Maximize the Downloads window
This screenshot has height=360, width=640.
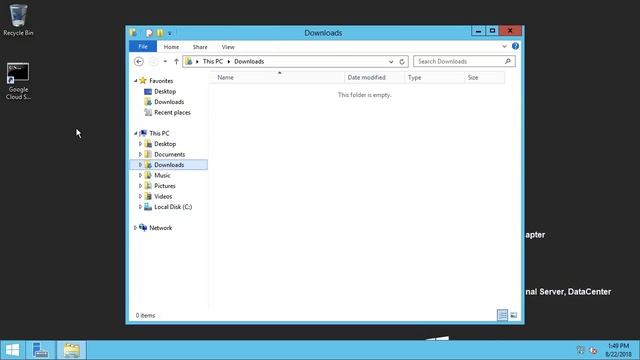pyautogui.click(x=492, y=31)
